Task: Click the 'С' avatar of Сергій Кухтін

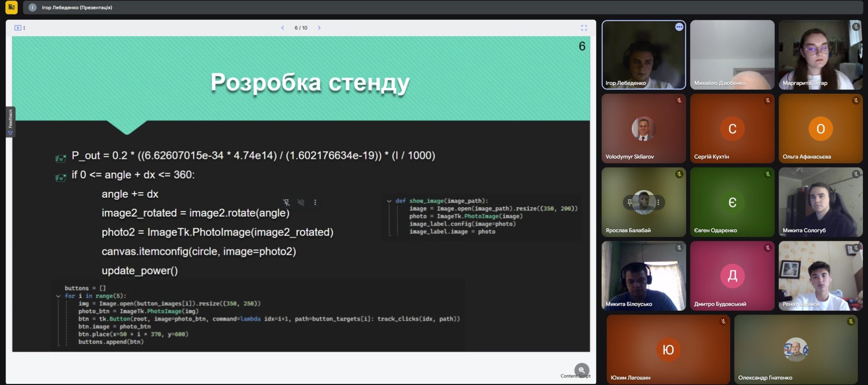Action: [x=732, y=128]
